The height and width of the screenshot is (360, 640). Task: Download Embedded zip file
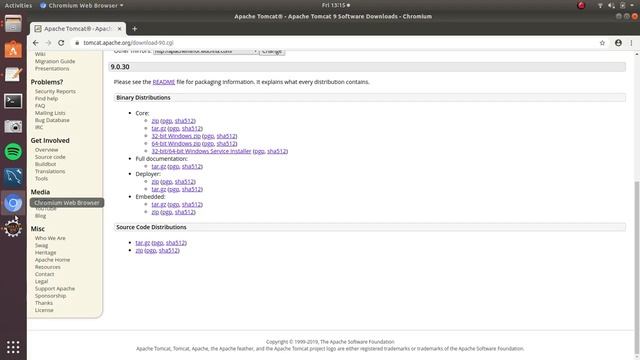click(155, 212)
